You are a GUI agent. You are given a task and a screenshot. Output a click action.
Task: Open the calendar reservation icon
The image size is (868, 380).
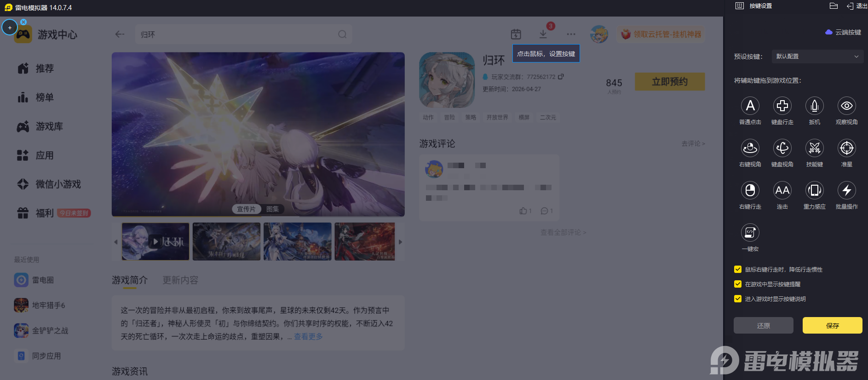pyautogui.click(x=516, y=34)
